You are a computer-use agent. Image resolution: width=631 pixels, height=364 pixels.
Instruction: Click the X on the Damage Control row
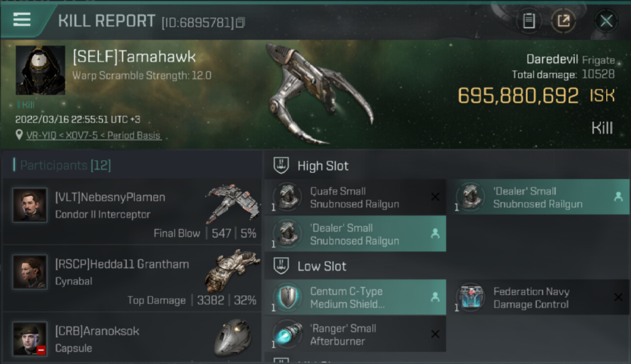(x=618, y=297)
